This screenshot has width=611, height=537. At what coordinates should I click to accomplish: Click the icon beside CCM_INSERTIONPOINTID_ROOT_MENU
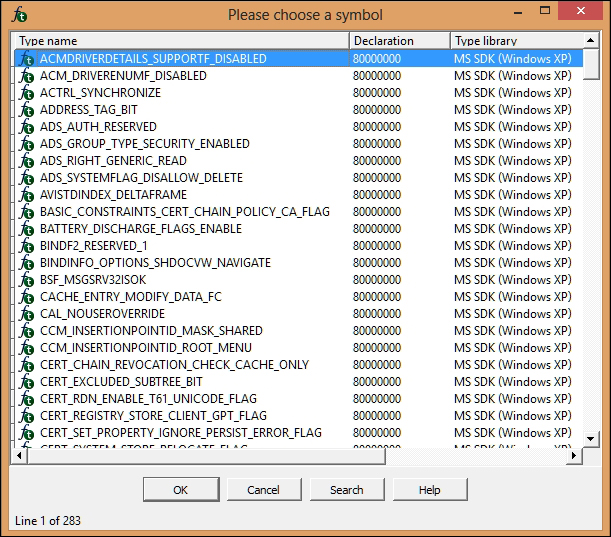(27, 348)
